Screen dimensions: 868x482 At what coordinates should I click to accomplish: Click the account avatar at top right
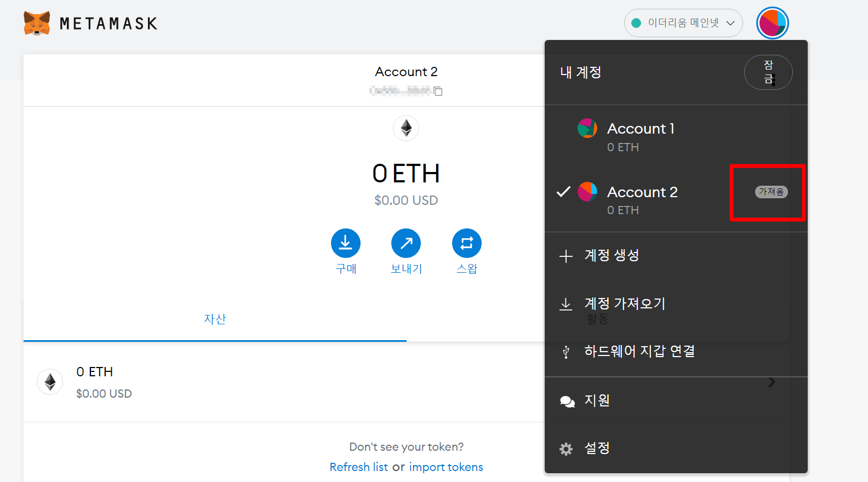point(773,23)
